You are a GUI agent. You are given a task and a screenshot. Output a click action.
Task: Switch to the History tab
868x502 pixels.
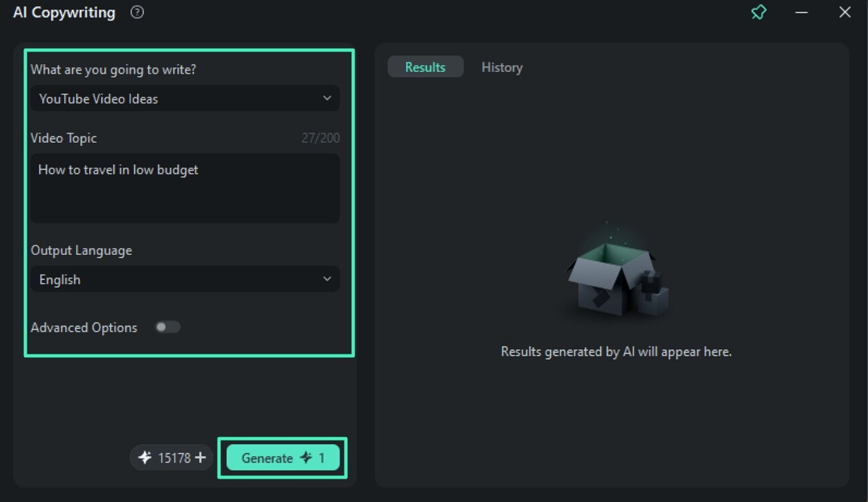[502, 67]
